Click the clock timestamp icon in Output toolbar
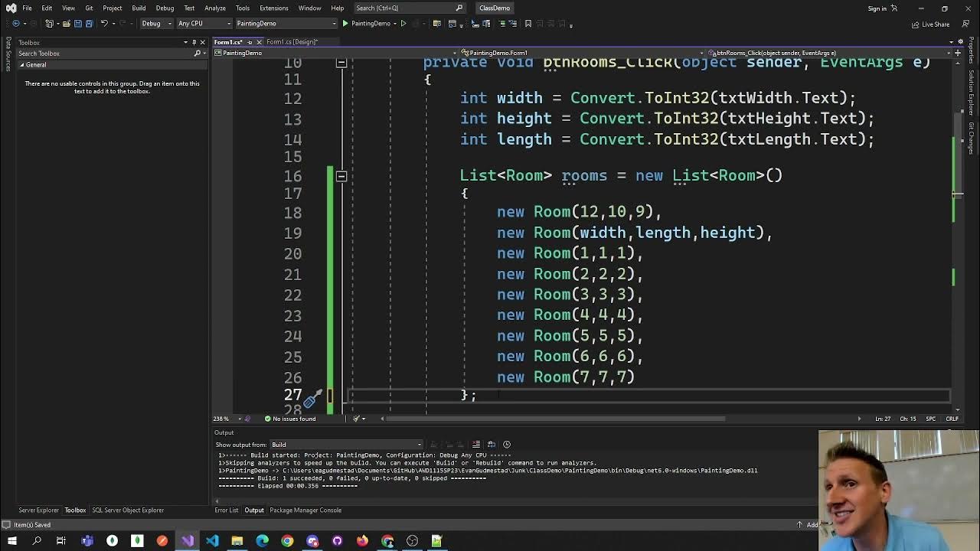 506,445
